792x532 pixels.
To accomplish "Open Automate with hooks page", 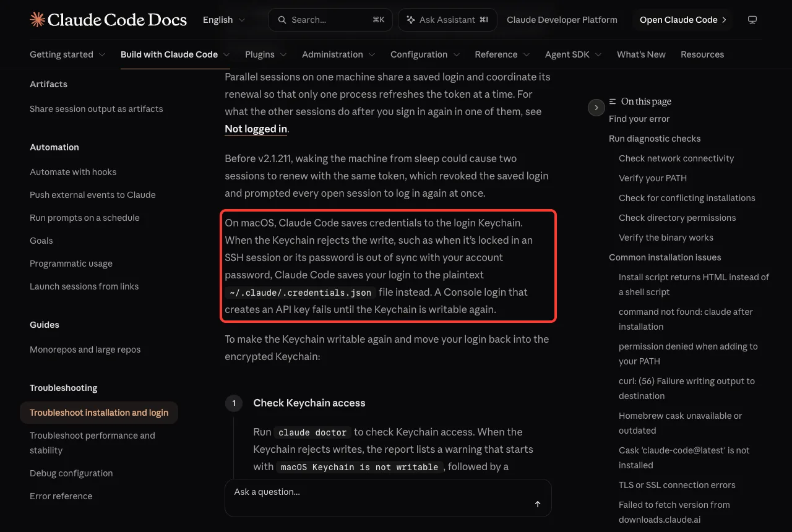I will (73, 172).
